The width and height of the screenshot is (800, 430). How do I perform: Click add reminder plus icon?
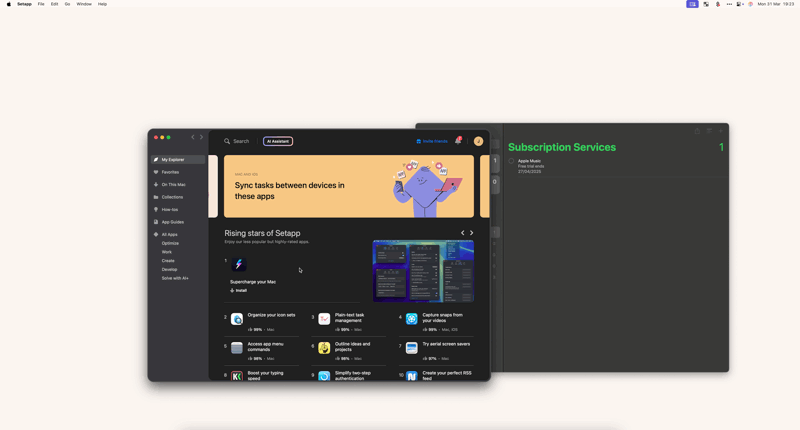(721, 131)
